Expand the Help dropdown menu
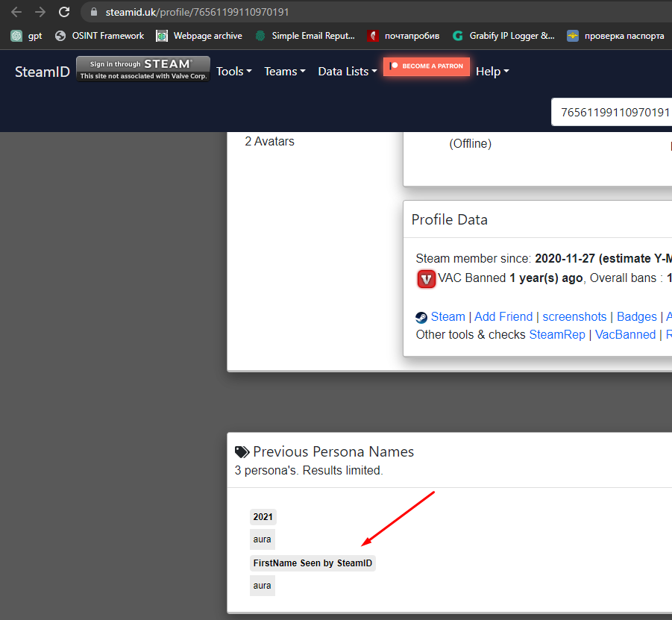Viewport: 672px width, 620px height. [492, 72]
